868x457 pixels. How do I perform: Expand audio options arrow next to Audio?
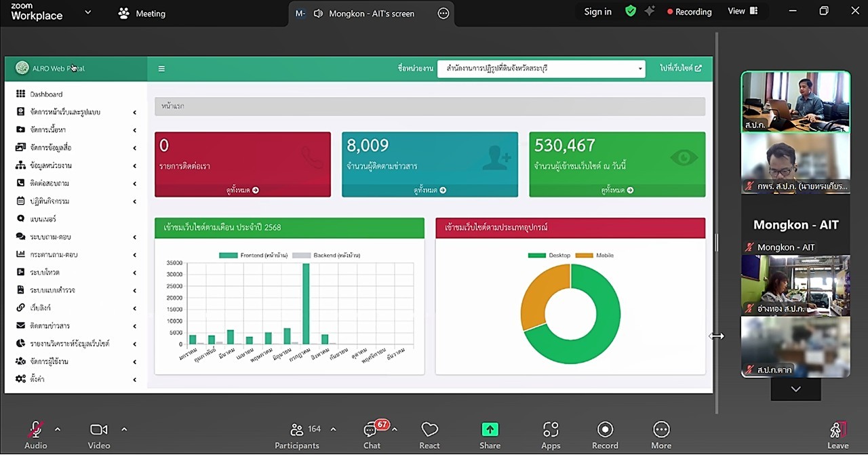[58, 429]
